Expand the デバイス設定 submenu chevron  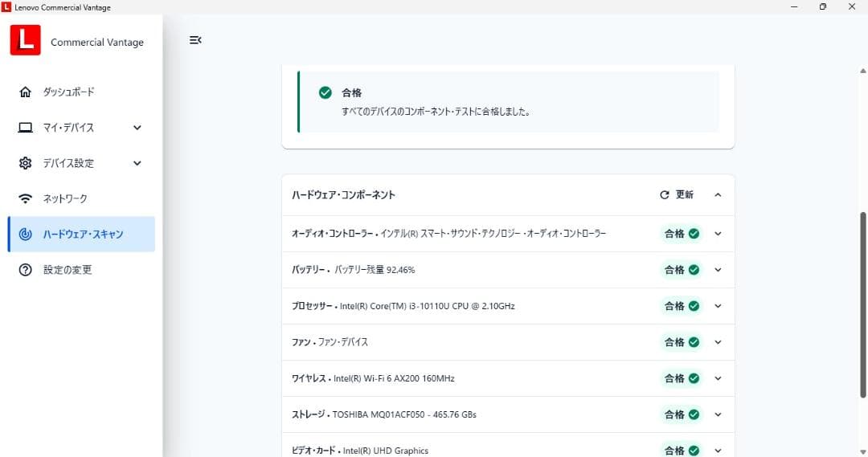tap(137, 163)
